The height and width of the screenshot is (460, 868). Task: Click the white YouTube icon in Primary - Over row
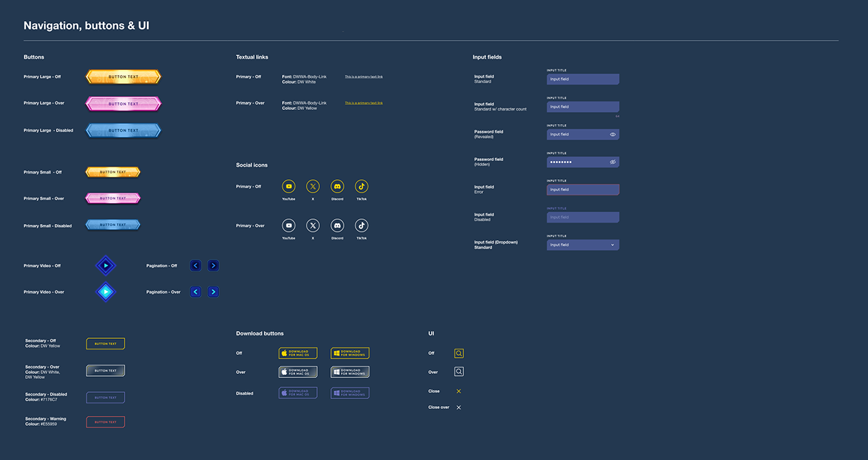pyautogui.click(x=288, y=225)
